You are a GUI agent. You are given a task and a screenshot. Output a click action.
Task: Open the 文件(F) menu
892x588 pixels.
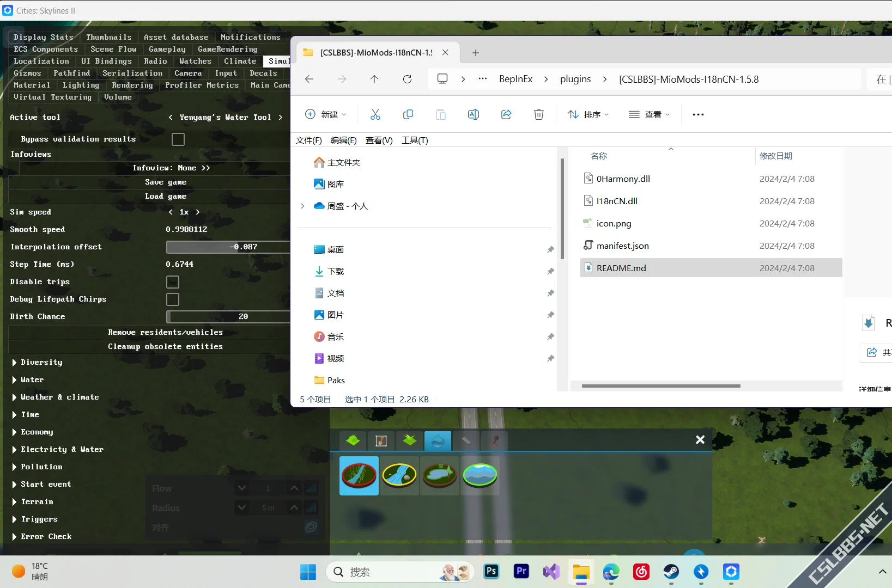pos(309,140)
